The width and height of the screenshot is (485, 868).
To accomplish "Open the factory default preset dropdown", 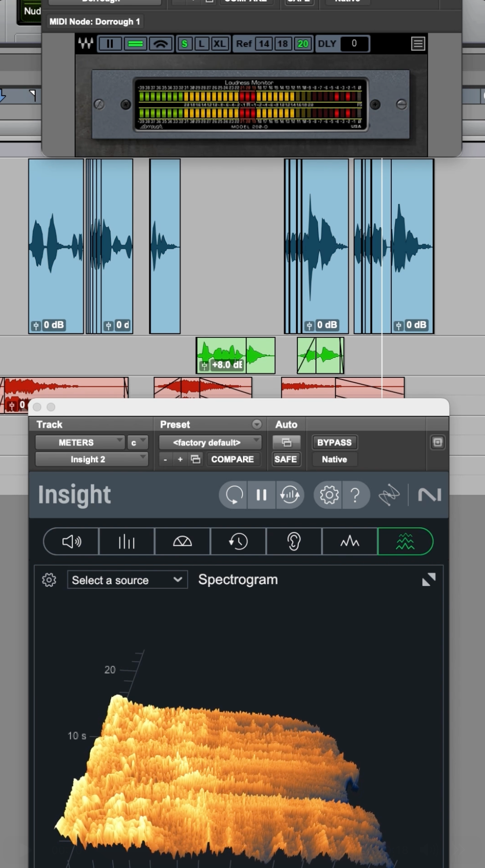I will coord(210,442).
